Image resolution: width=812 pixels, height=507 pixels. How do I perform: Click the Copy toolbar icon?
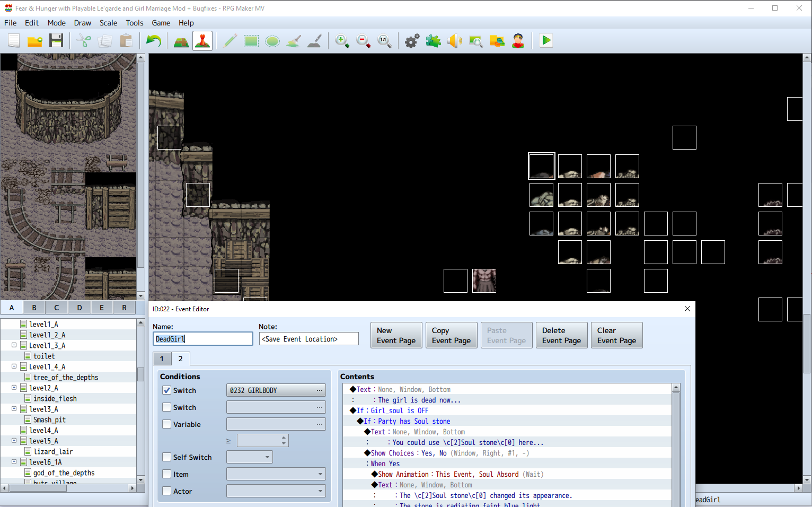(105, 41)
